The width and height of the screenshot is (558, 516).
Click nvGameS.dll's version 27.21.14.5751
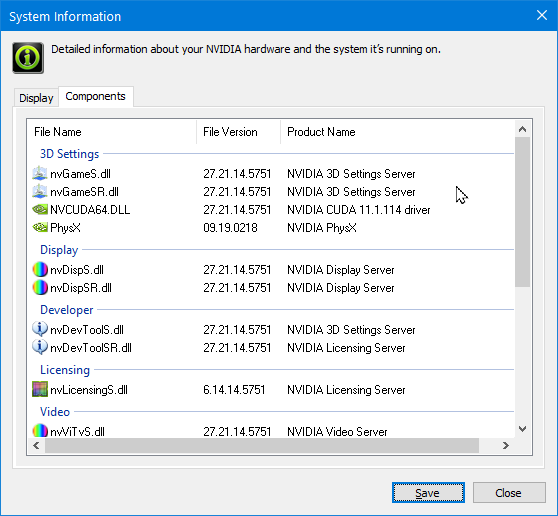coord(237,174)
